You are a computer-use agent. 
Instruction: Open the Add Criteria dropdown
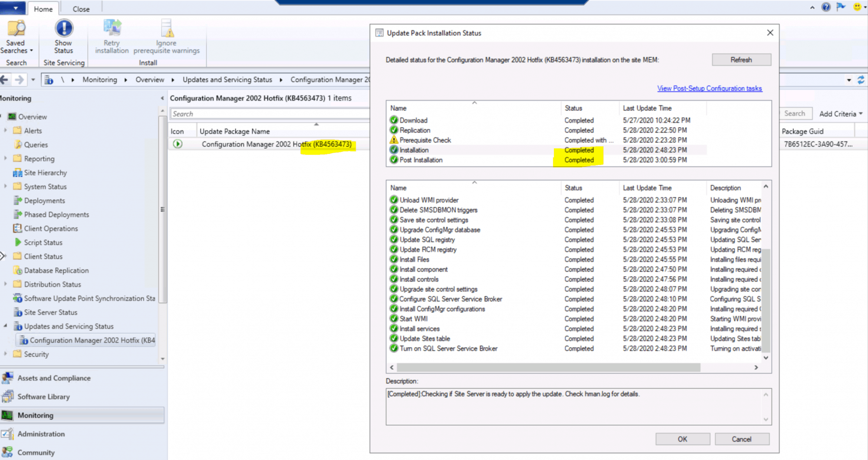(x=841, y=114)
